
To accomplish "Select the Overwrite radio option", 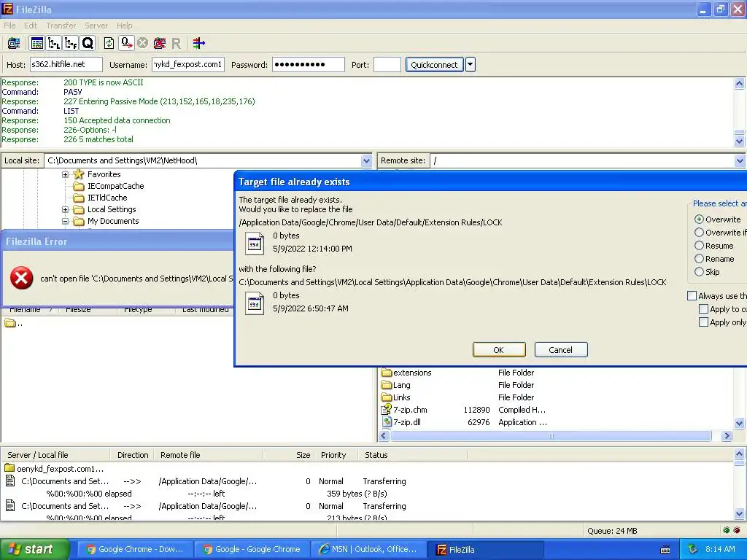I will (x=699, y=219).
